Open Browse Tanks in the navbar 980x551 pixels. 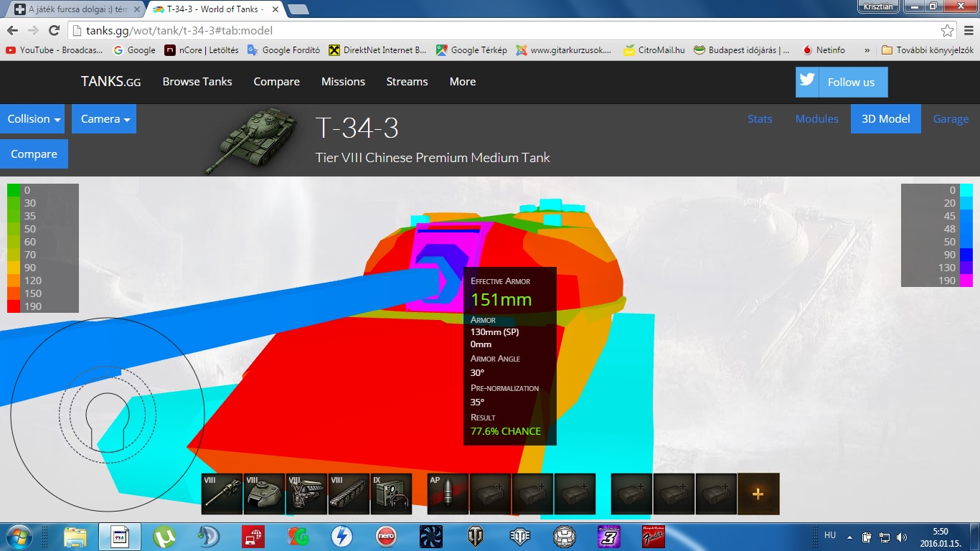(x=197, y=82)
